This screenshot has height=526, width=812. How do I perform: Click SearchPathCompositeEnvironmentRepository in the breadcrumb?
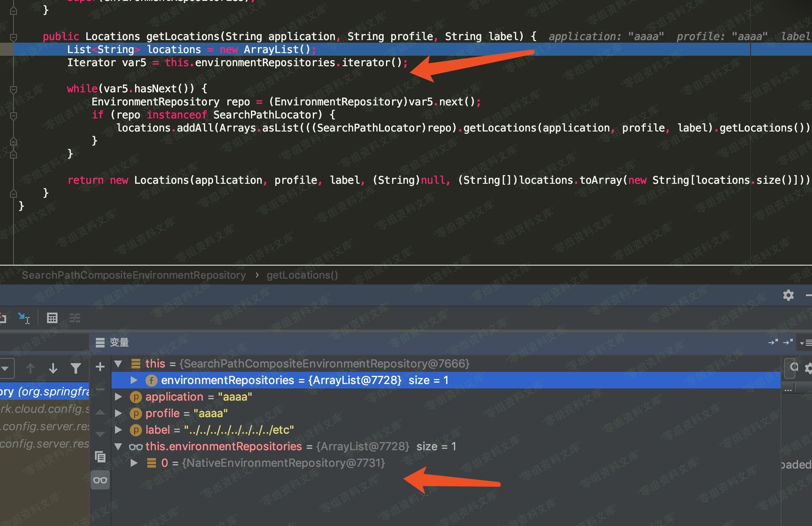point(134,275)
